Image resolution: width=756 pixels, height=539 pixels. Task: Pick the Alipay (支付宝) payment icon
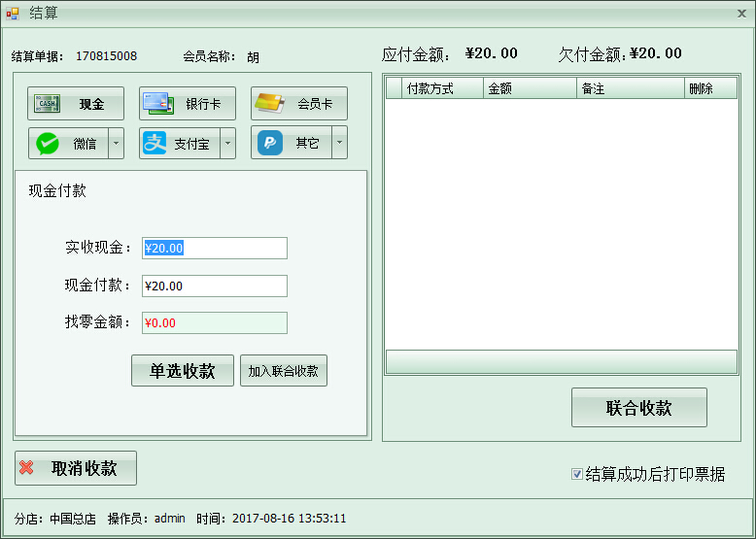point(155,144)
